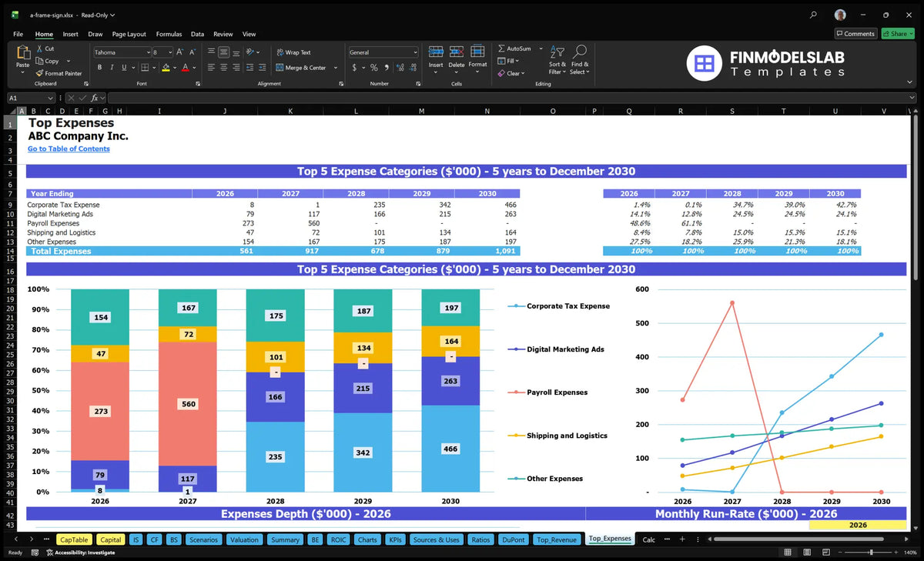Toggle Bold formatting
Image resolution: width=924 pixels, height=561 pixels.
[99, 68]
